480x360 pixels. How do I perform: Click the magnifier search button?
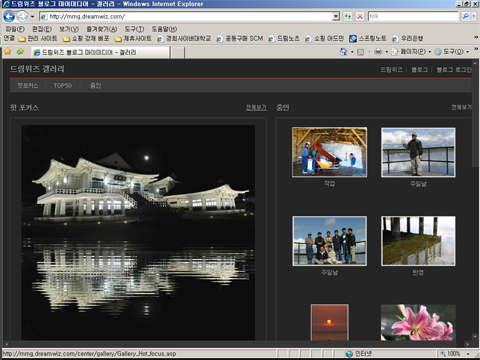(465, 16)
